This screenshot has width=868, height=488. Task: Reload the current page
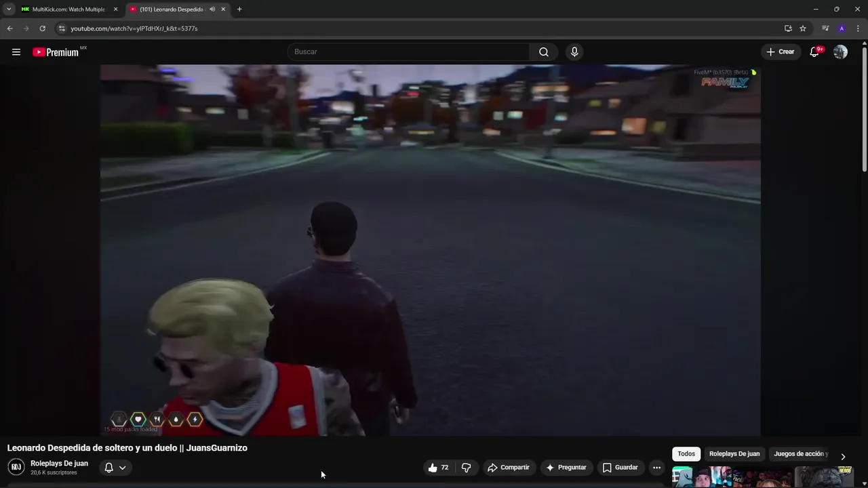pyautogui.click(x=42, y=28)
